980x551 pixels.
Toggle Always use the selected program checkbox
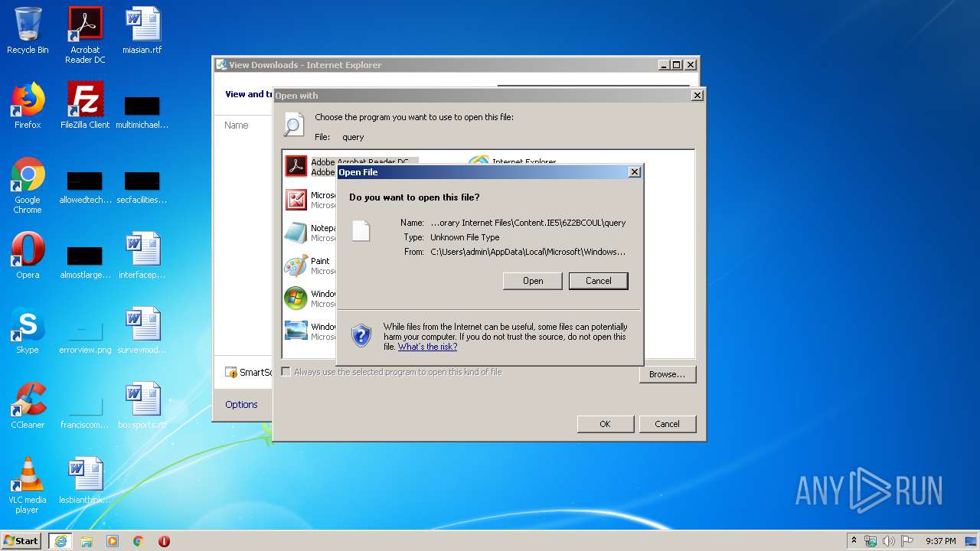(x=286, y=372)
